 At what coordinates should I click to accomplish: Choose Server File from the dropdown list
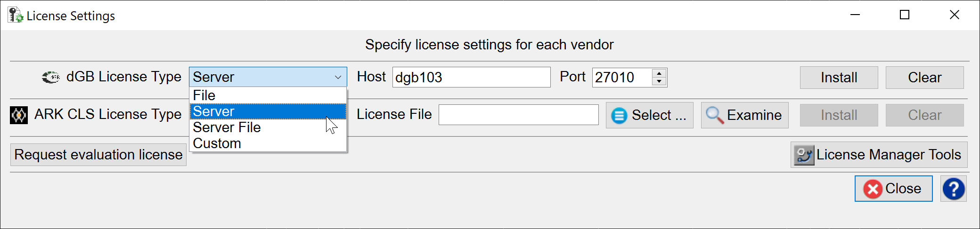(x=227, y=127)
